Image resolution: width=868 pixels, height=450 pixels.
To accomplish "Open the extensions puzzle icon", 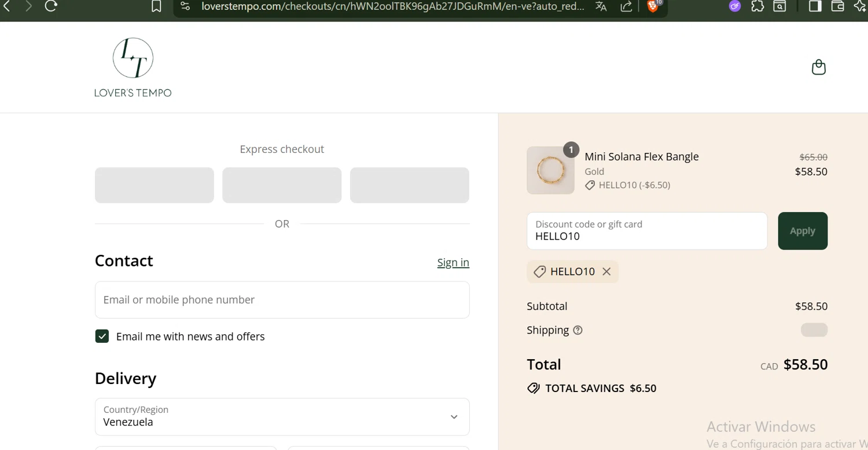I will 757,6.
